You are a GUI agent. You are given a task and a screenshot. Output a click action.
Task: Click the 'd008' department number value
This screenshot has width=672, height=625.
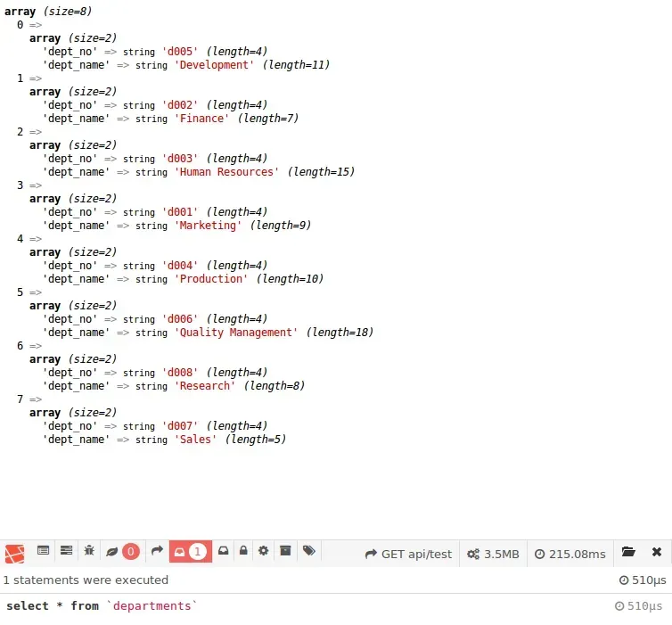[180, 373]
